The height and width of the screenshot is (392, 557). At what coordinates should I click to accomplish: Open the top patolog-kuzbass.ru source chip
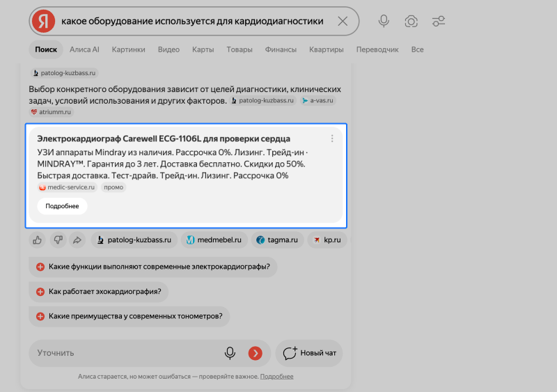64,73
